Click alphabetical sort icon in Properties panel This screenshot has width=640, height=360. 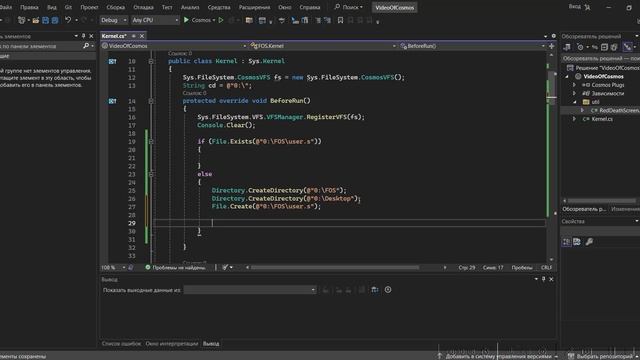(x=577, y=242)
